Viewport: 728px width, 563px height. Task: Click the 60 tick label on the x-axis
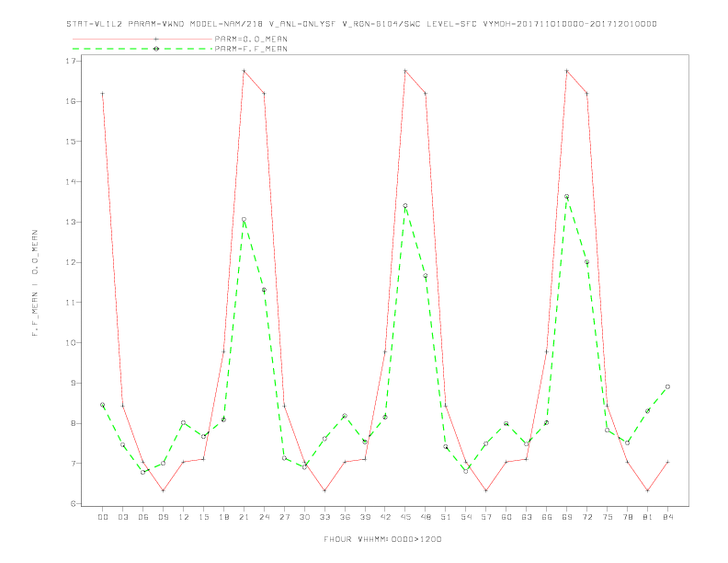506,517
